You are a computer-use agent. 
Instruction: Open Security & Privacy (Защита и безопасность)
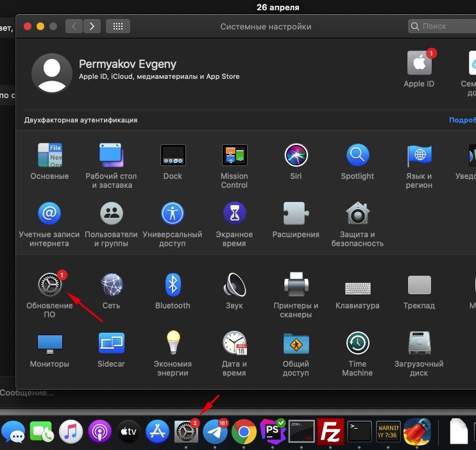click(x=357, y=213)
